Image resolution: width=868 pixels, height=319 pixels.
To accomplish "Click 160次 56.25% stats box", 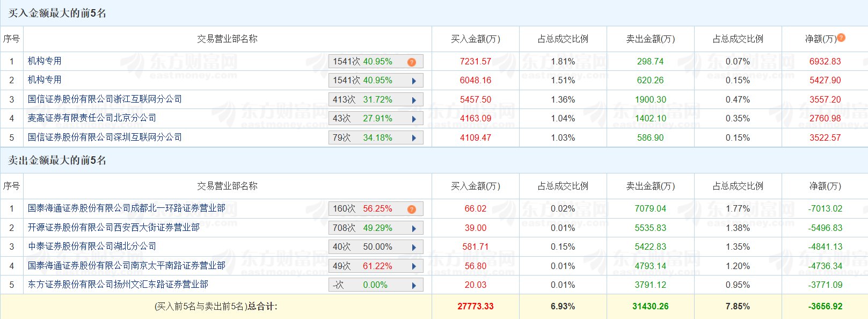I will point(376,208).
